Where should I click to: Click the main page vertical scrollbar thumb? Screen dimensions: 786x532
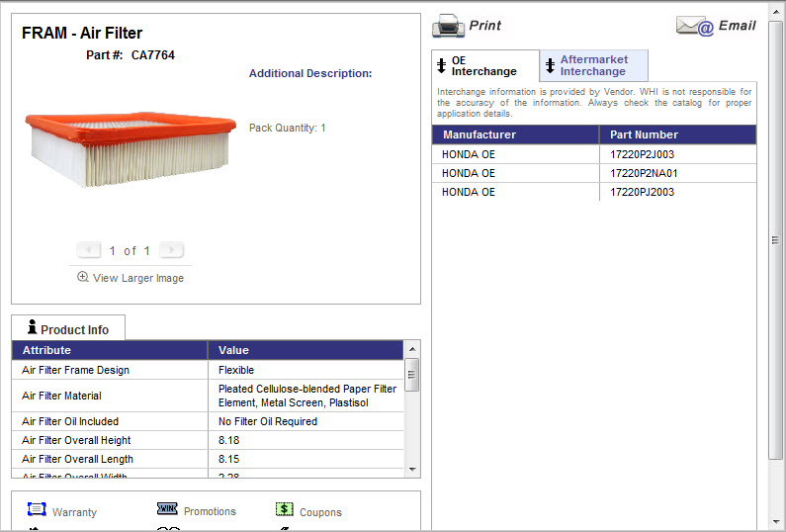click(776, 238)
